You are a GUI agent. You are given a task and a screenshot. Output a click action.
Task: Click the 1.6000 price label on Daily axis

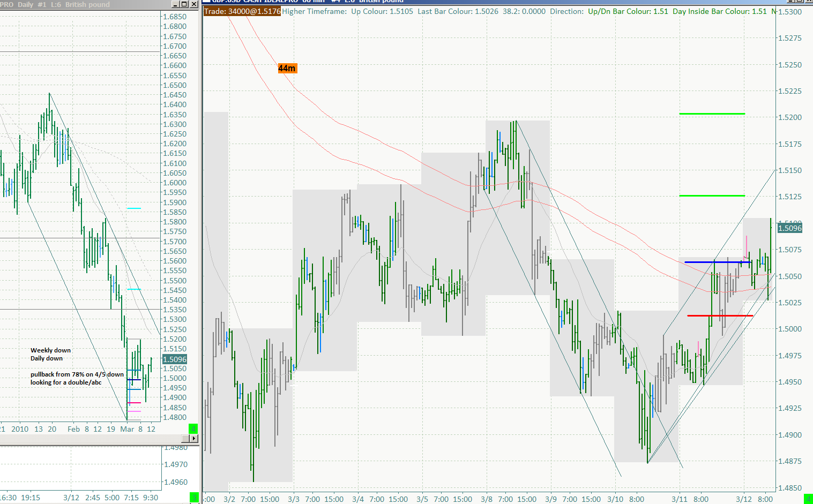(x=175, y=183)
